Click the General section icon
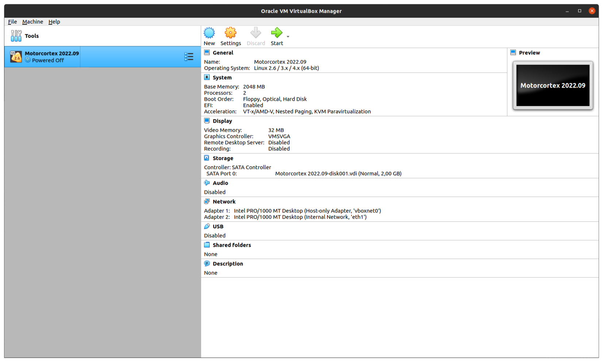The width and height of the screenshot is (603, 364). (207, 53)
